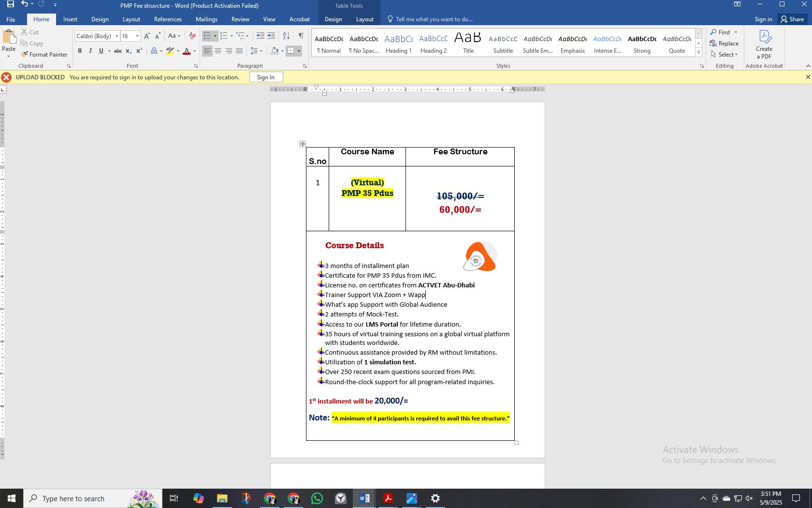Expand the Styles gallery More arrow

pyautogui.click(x=698, y=53)
